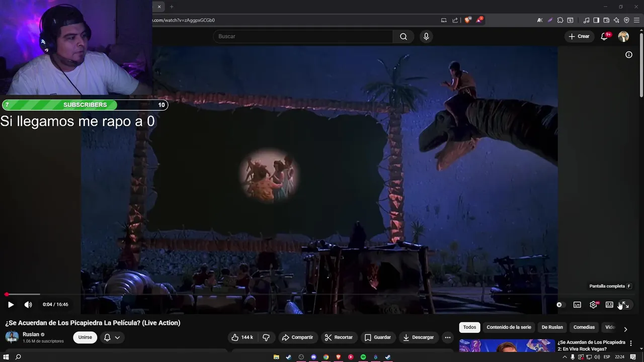Select the Todos filter chip
This screenshot has width=644, height=362.
(x=469, y=327)
